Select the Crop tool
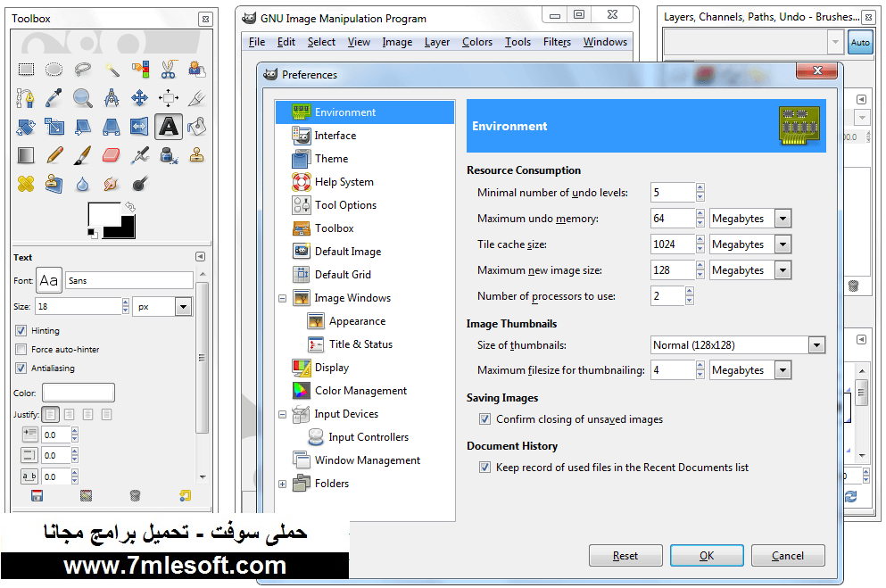The height and width of the screenshot is (588, 886). click(x=196, y=98)
